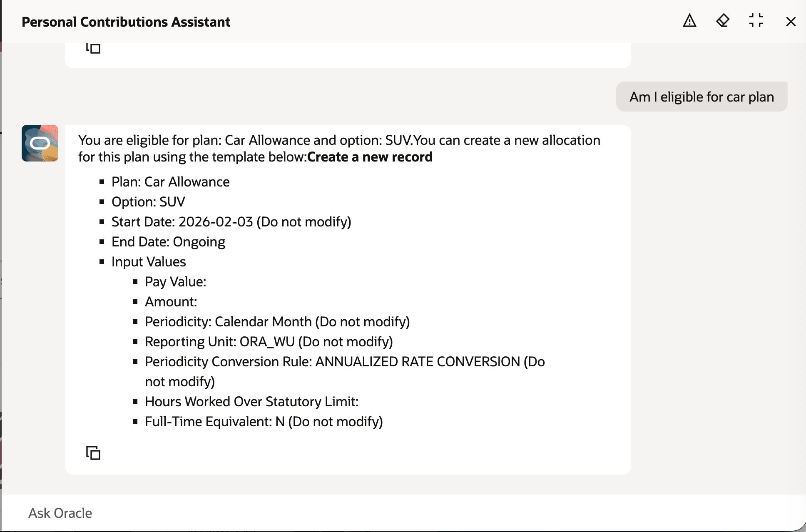Screen dimensions: 806x532
Task: Select the Full-Time Equivalent entry
Action: click(x=263, y=421)
